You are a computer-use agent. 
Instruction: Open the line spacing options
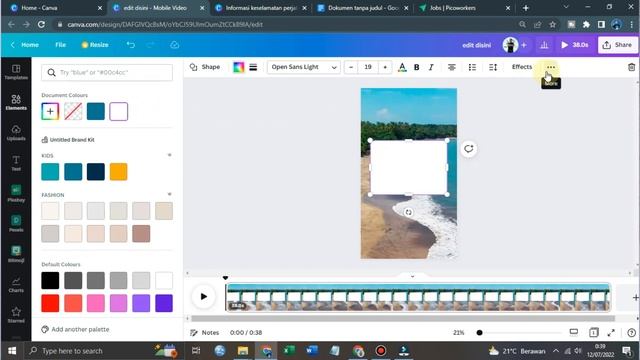493,67
